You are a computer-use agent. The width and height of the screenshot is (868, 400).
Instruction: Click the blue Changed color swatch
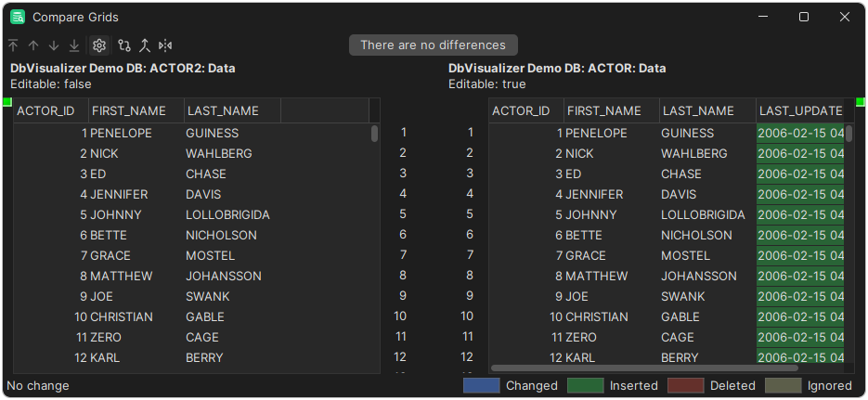tap(482, 386)
